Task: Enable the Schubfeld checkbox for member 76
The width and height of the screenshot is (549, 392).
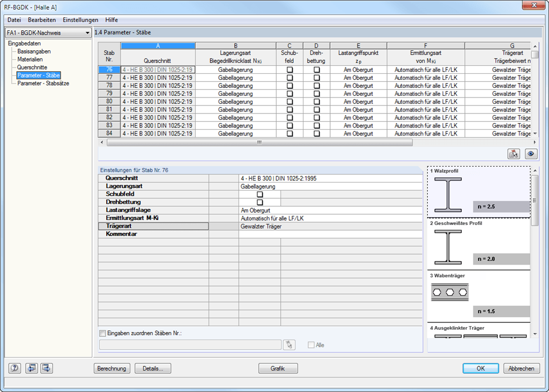Action: [289, 69]
